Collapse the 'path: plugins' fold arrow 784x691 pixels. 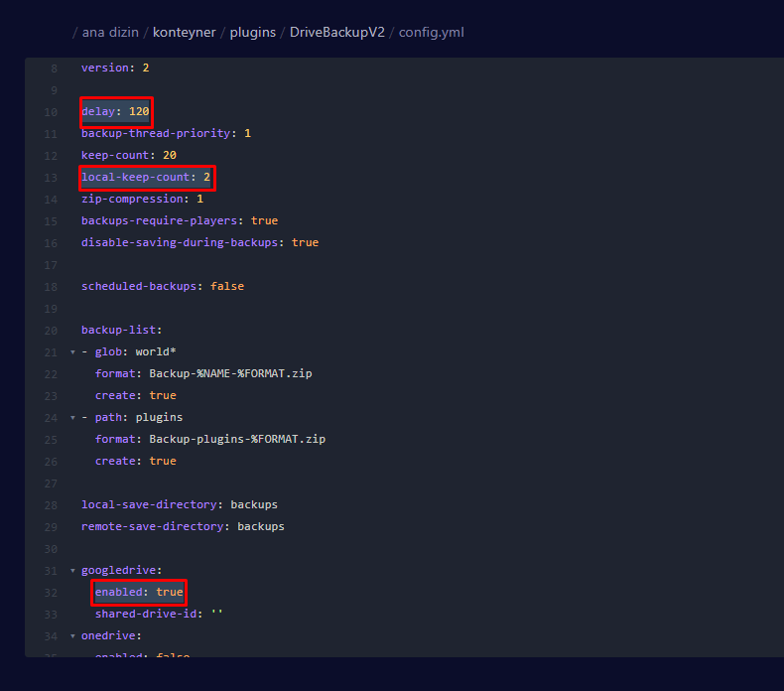coord(73,418)
